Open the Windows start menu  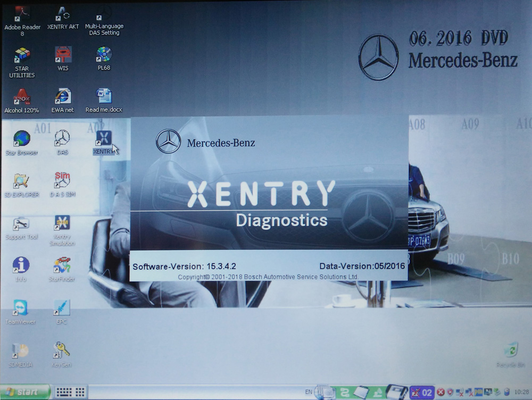point(25,392)
